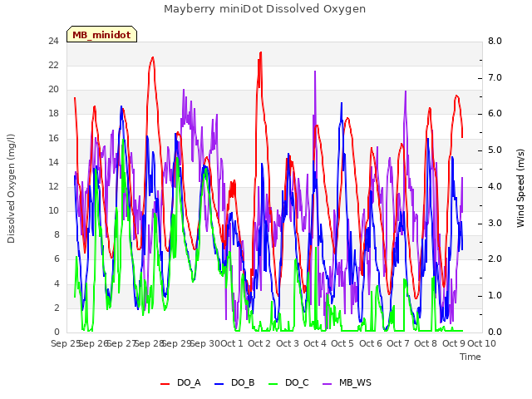
Task: Click the 4.0 wind speed axis value
Action: [x=495, y=186]
